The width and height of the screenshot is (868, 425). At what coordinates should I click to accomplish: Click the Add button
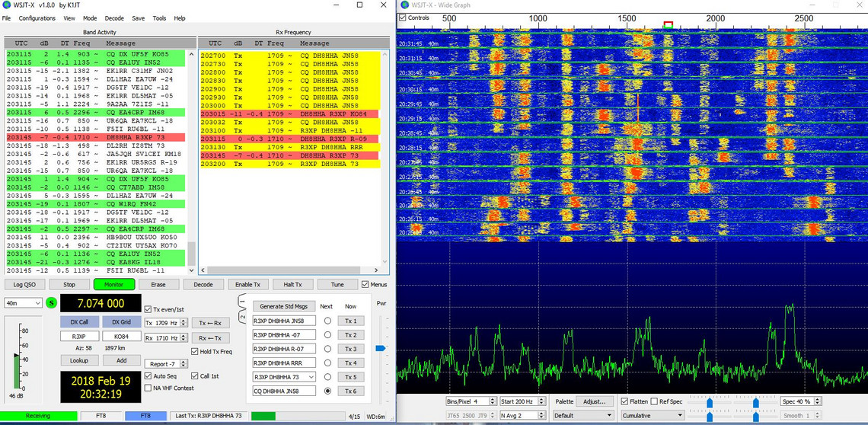(121, 360)
